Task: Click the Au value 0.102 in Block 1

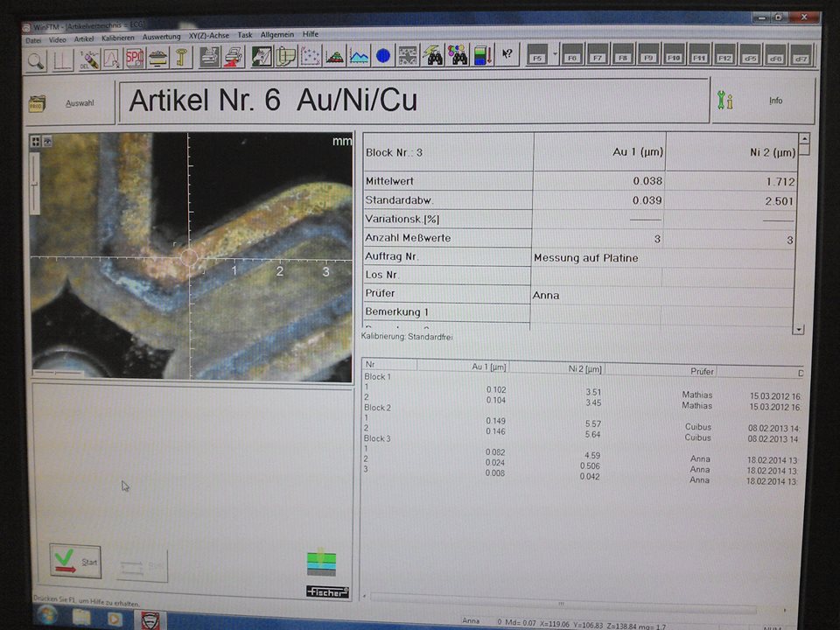Action: pos(496,390)
